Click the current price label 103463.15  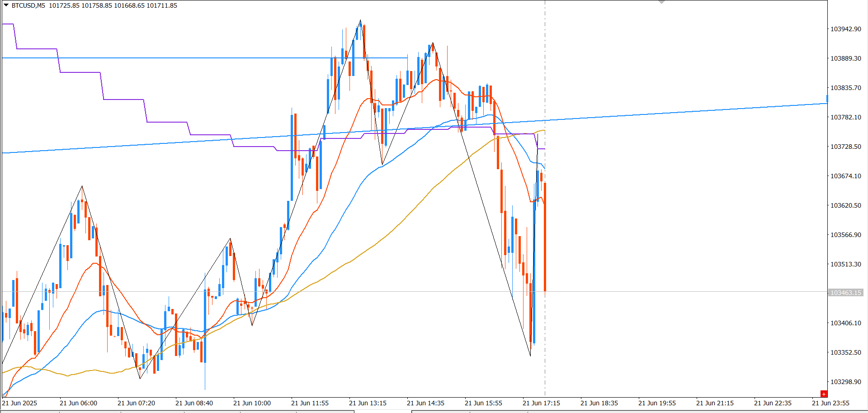tap(846, 293)
